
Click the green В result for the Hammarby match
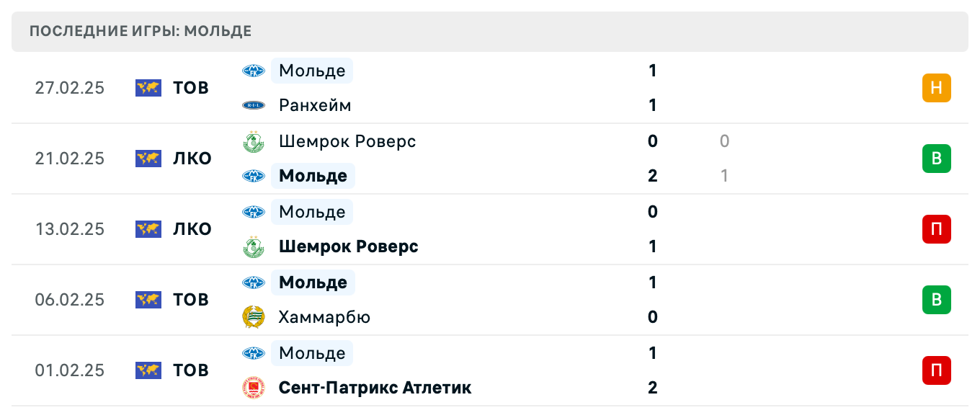(936, 300)
